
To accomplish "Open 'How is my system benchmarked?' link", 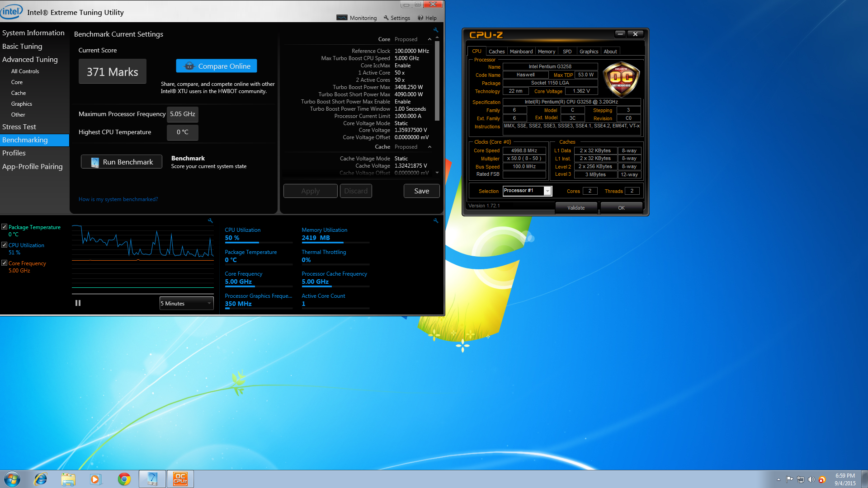I will point(118,199).
